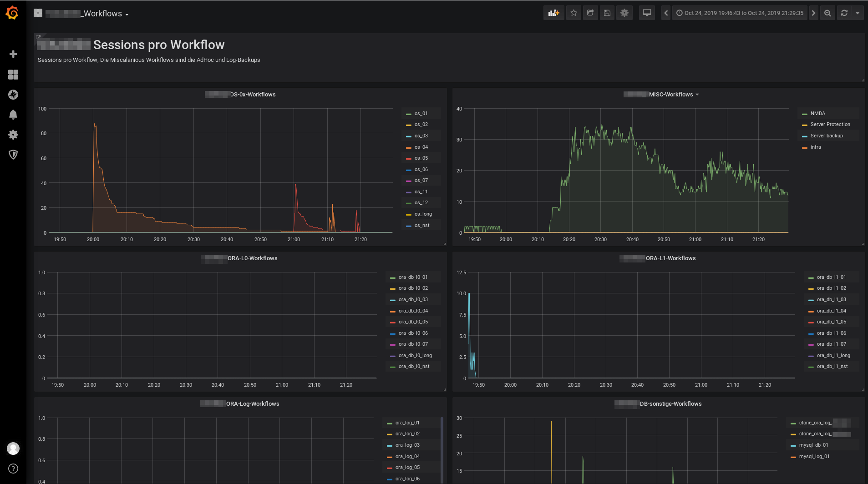The image size is (868, 484).
Task: Cycle view mode with monitor icon
Action: coord(647,13)
